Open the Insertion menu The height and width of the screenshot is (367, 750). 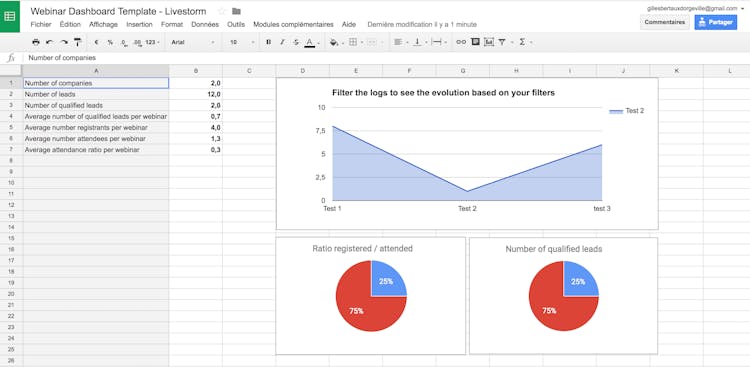point(139,24)
